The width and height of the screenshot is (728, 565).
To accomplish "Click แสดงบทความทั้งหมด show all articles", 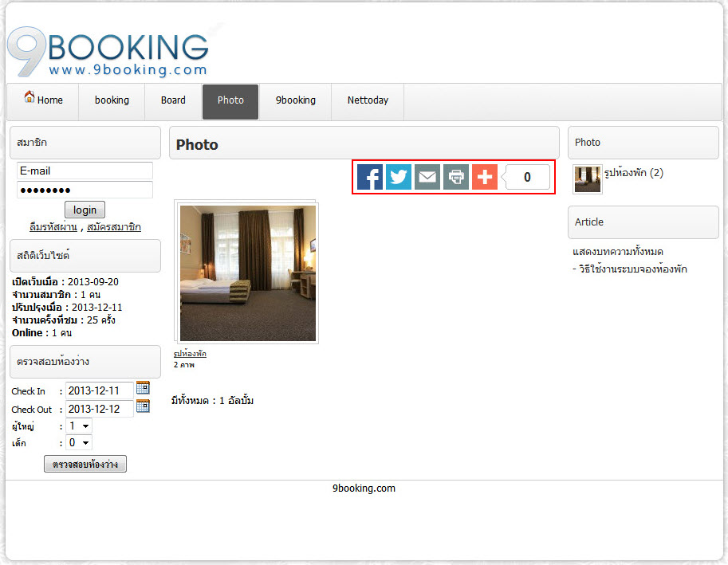I will tap(617, 252).
